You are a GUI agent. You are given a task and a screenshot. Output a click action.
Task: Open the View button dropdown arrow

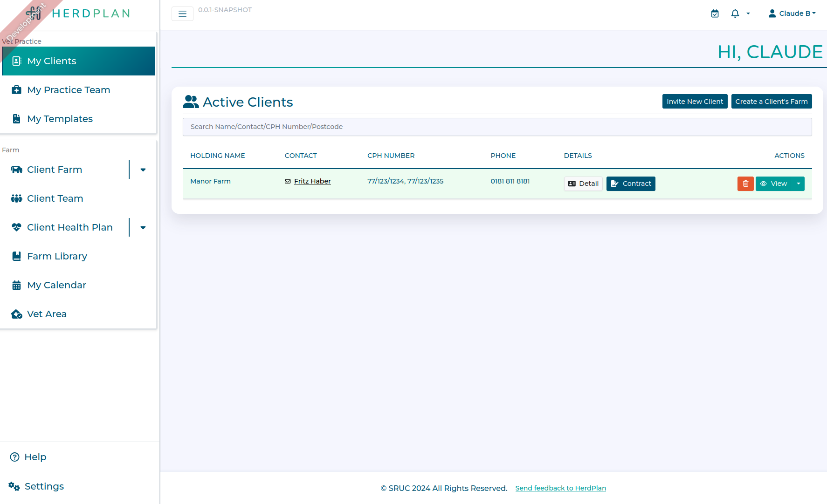(x=799, y=184)
